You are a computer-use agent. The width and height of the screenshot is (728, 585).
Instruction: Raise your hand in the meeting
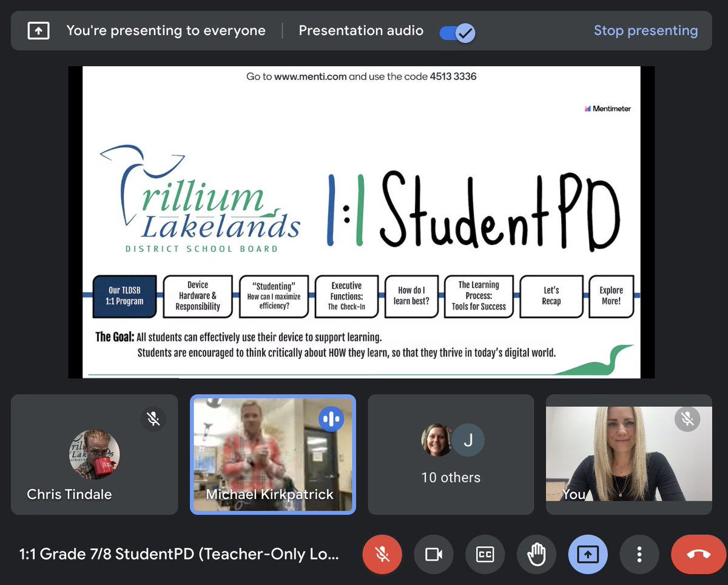(536, 554)
